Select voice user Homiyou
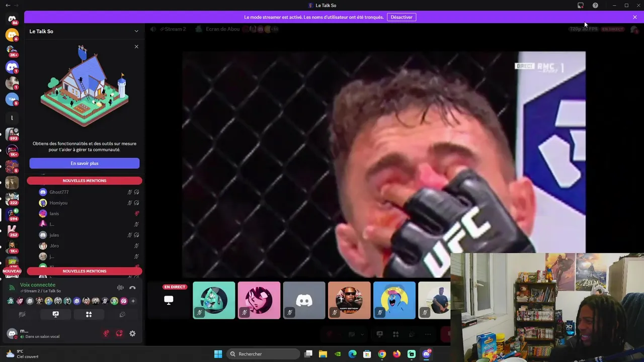644x362 pixels. point(58,203)
